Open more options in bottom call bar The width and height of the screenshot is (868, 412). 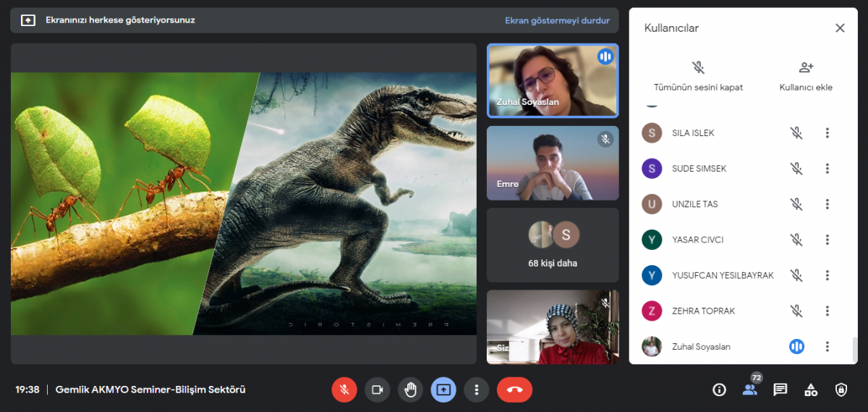point(476,390)
